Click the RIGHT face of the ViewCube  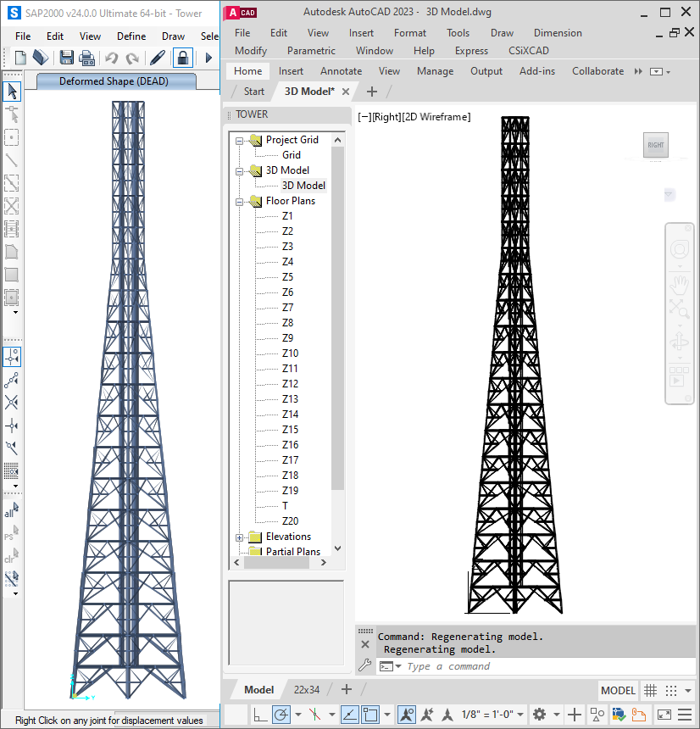pos(655,145)
